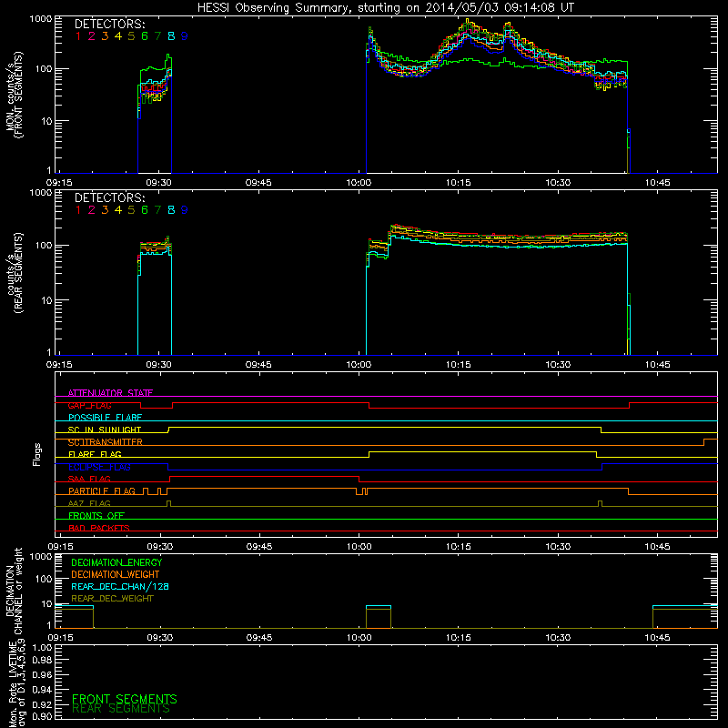Screen dimensions: 728x728
Task: Click the 0.90 tick label on livetime axis
Action: (42, 717)
